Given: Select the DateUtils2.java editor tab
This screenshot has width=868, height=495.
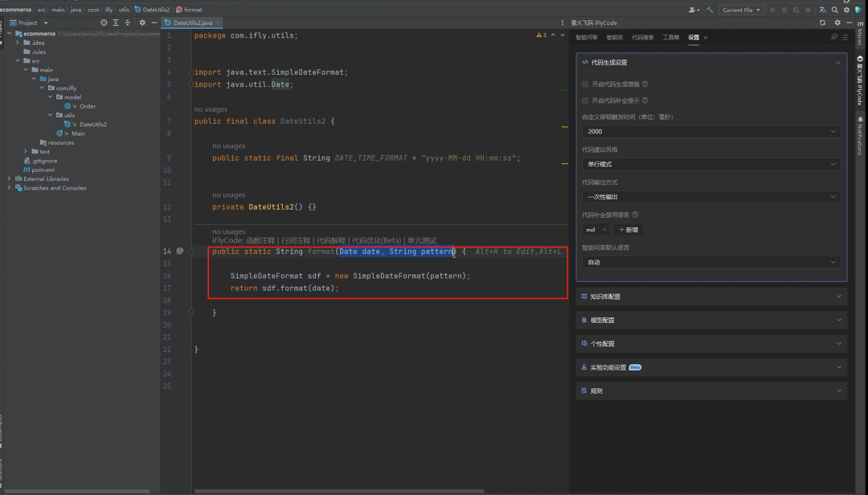Looking at the screenshot, I should (192, 22).
